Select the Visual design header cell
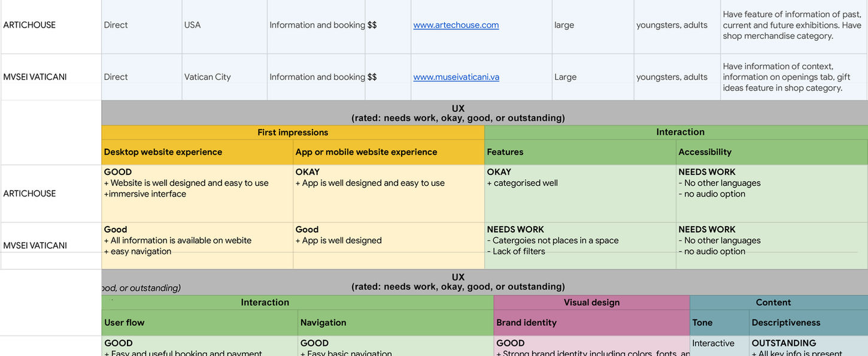 [x=591, y=303]
